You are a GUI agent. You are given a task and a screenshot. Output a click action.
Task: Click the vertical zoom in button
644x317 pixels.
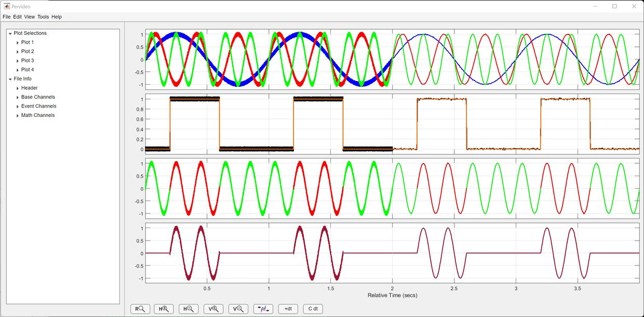[213, 309]
